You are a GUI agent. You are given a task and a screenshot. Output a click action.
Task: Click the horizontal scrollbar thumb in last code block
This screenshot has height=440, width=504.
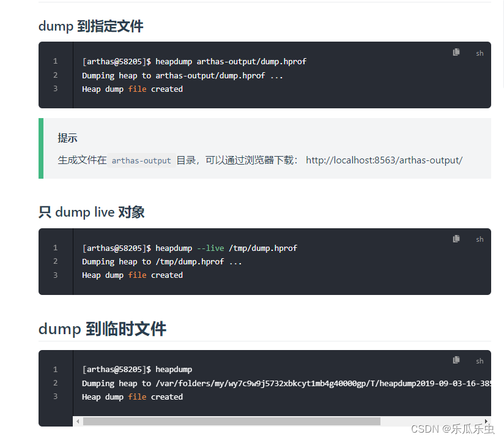point(231,421)
